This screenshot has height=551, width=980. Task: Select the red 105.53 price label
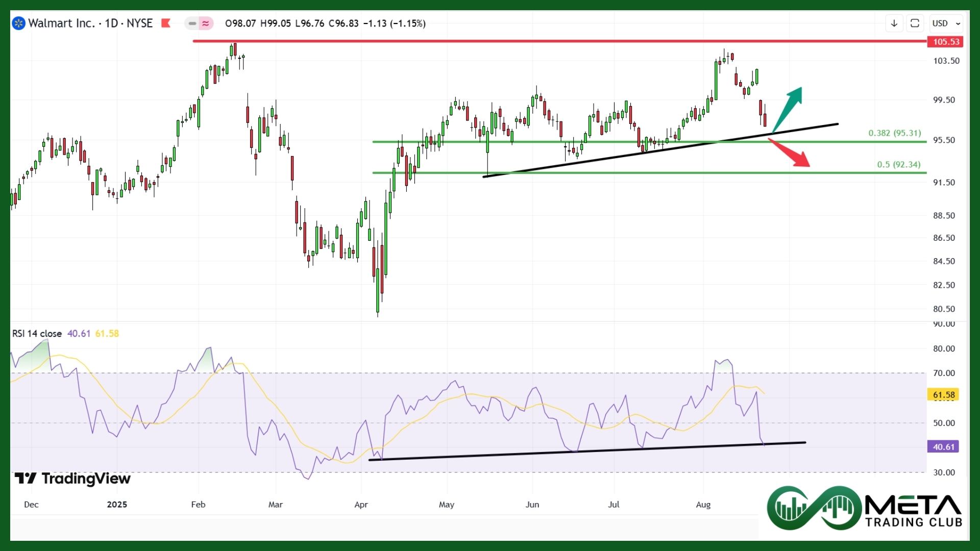click(x=945, y=42)
